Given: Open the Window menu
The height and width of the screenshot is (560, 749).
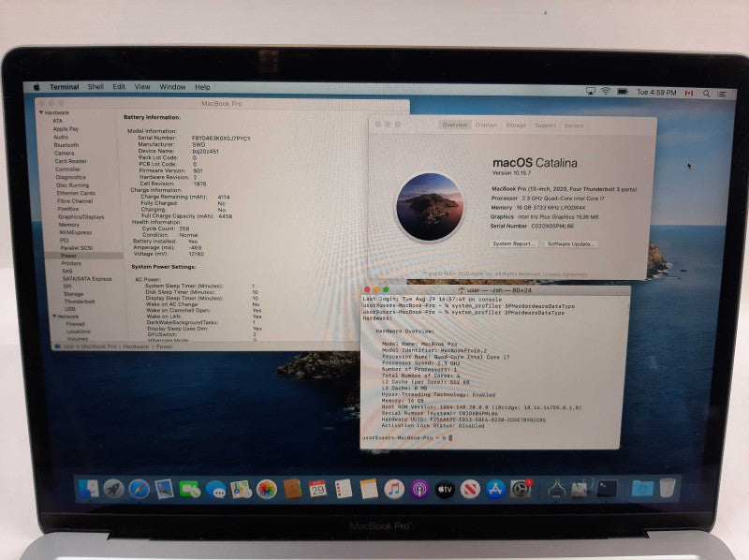Looking at the screenshot, I should [172, 87].
